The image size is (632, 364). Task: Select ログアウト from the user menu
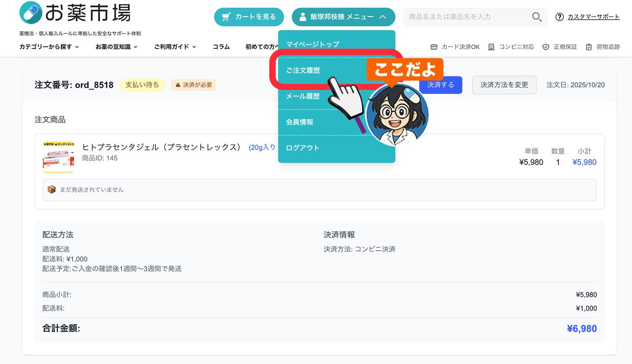[x=302, y=147]
